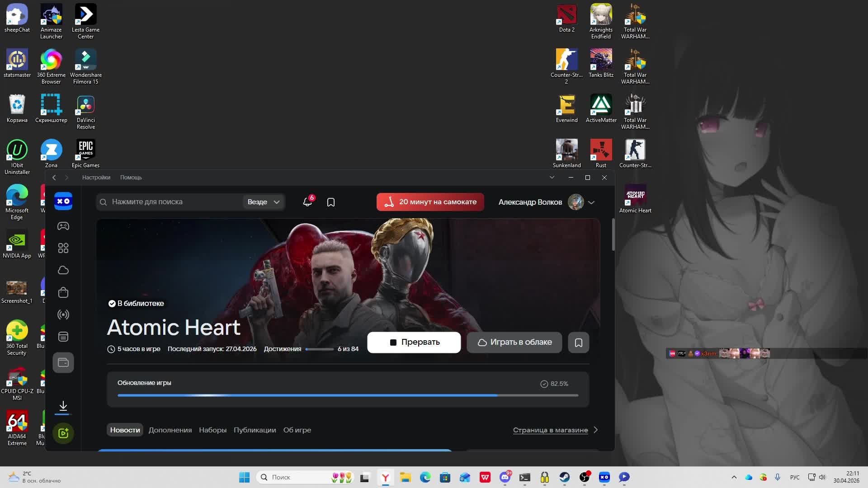Screen dimensions: 868x488
Task: Switch to the Дополнения tab
Action: [170, 430]
